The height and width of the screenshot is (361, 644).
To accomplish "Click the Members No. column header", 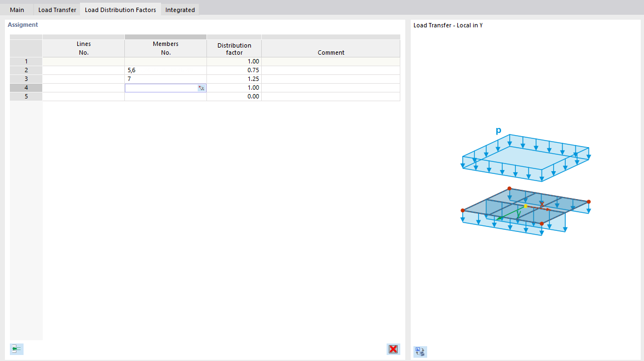I will point(165,48).
